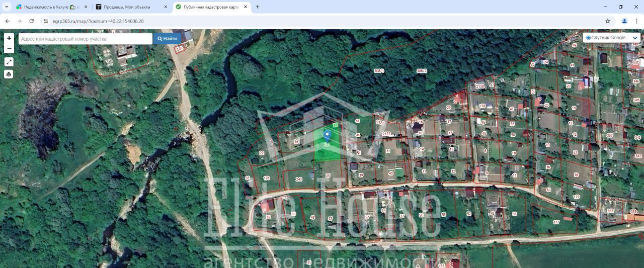This screenshot has width=644, height=268.
Task: Open a new browser tab
Action: tap(258, 7)
